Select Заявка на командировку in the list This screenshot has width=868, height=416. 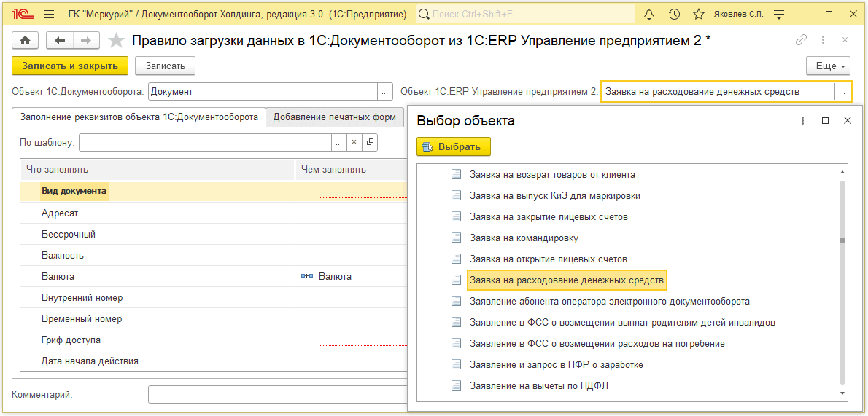pyautogui.click(x=524, y=238)
